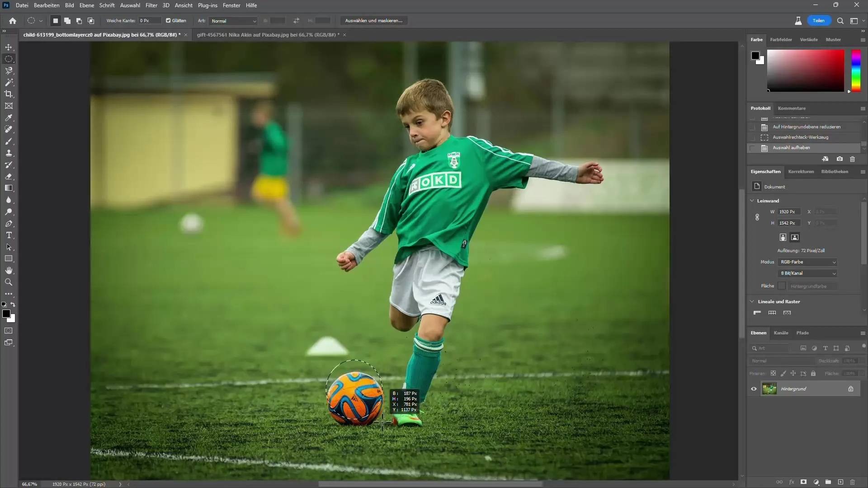Select the Pen tool
The width and height of the screenshot is (868, 488).
[x=9, y=223]
